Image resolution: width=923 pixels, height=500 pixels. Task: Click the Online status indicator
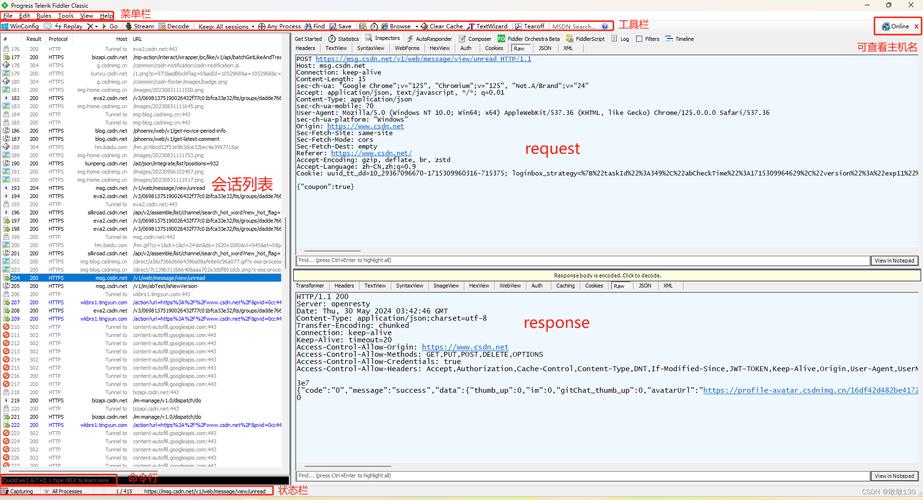tap(895, 27)
